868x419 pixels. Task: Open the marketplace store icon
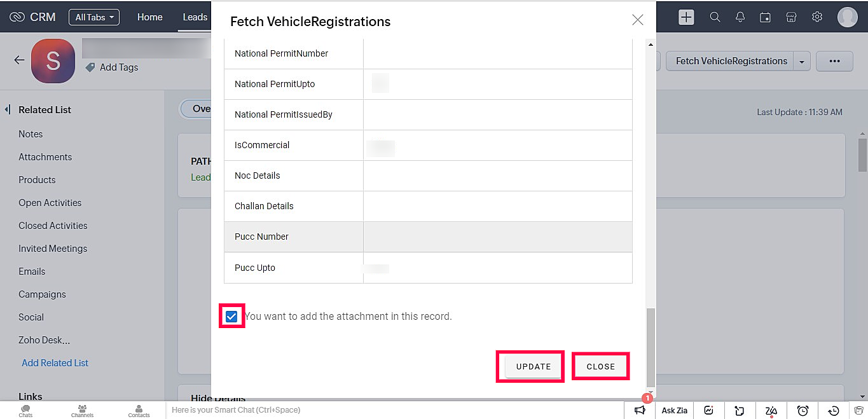[791, 17]
